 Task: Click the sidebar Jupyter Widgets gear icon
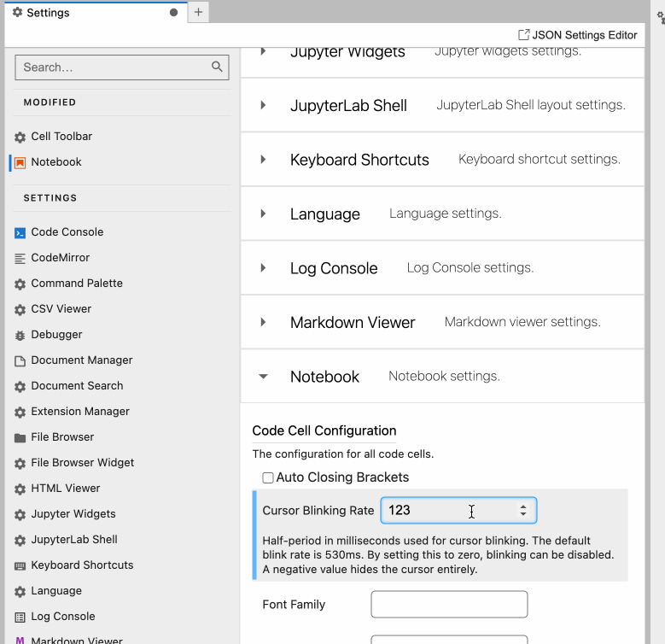pos(20,515)
